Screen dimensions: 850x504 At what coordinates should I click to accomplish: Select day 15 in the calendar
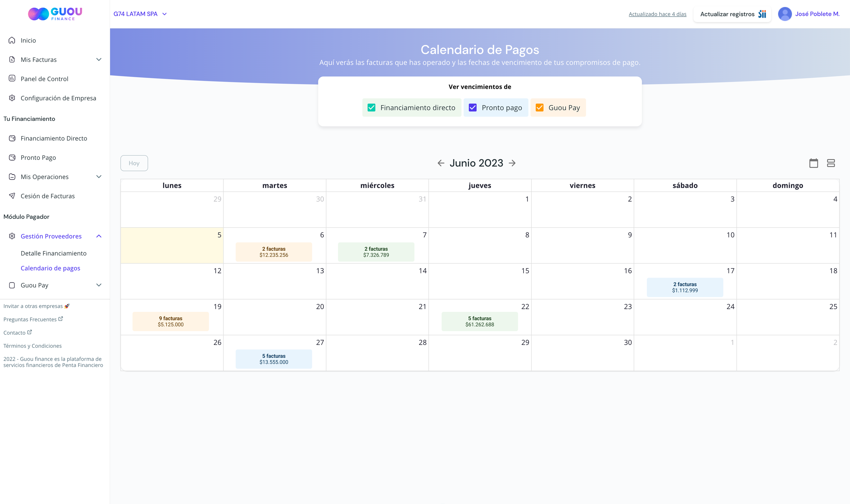click(x=480, y=281)
